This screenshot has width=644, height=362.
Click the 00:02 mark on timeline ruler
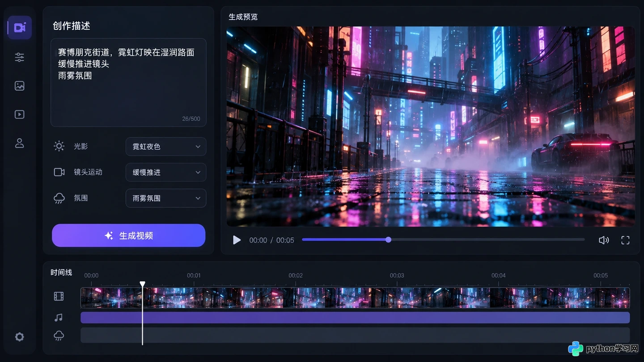(x=296, y=276)
